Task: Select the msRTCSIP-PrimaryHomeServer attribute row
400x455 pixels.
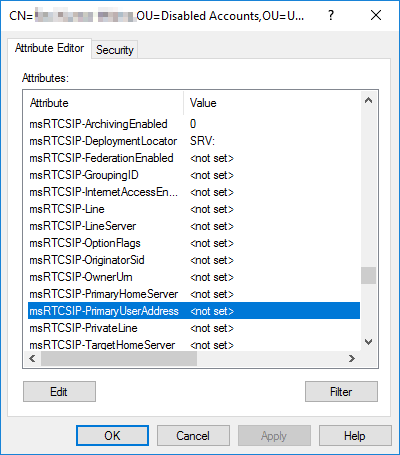Action: click(x=194, y=294)
